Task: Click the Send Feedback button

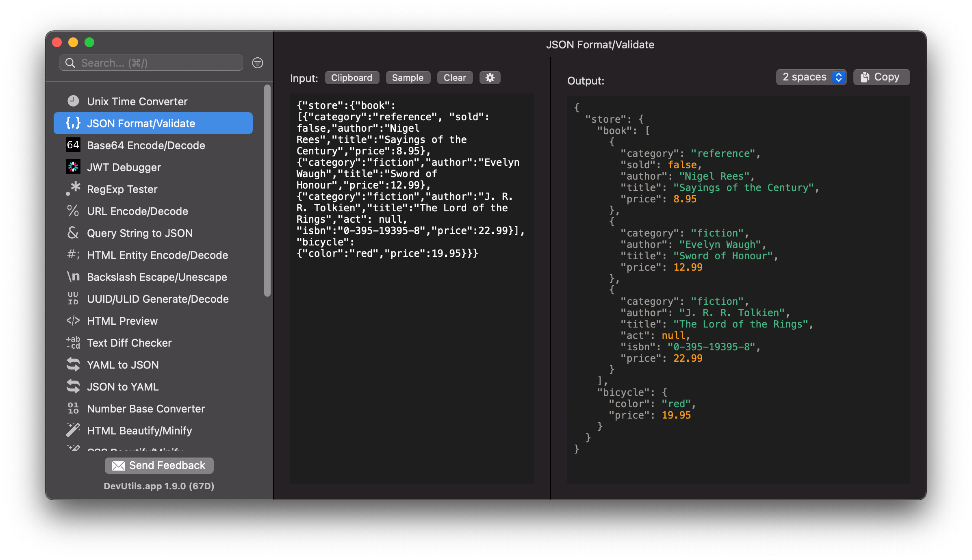Action: pyautogui.click(x=158, y=465)
